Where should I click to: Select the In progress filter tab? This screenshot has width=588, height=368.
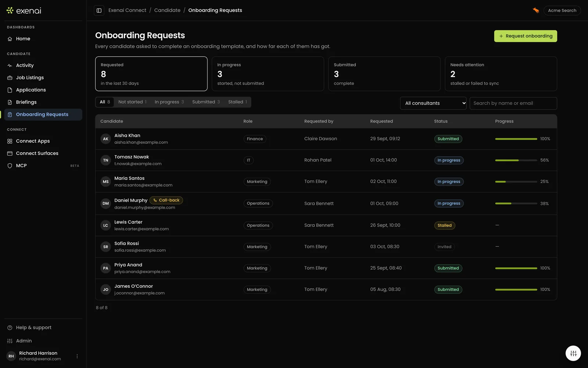click(x=169, y=102)
